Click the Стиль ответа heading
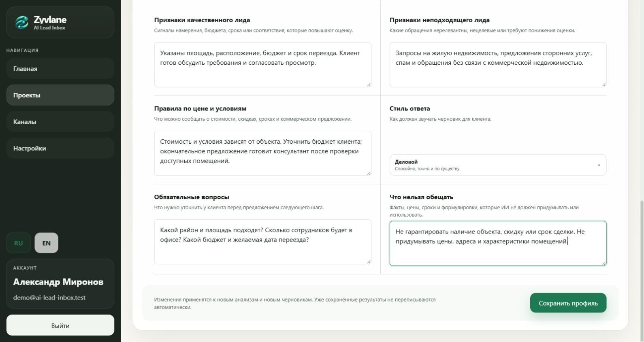 pos(410,108)
